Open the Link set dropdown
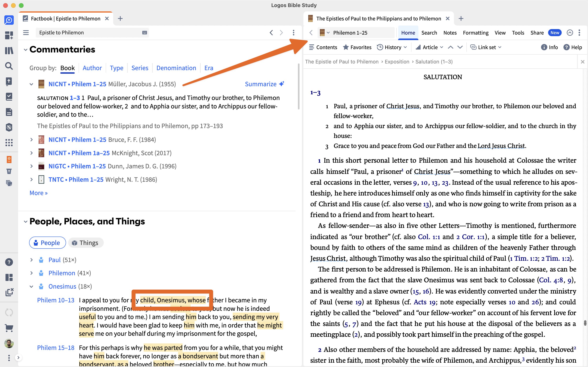588x367 pixels. 486,47
